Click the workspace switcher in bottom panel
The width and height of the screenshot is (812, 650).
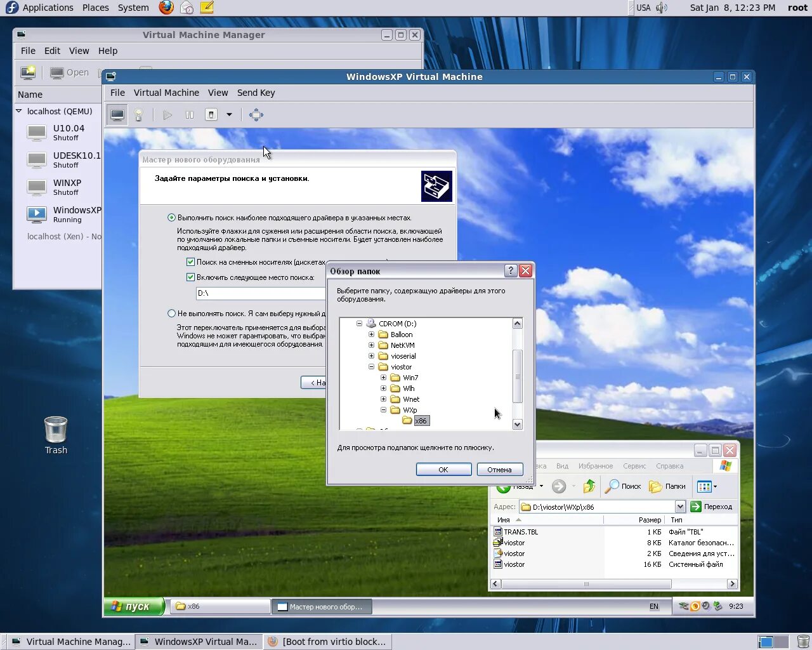(x=773, y=642)
